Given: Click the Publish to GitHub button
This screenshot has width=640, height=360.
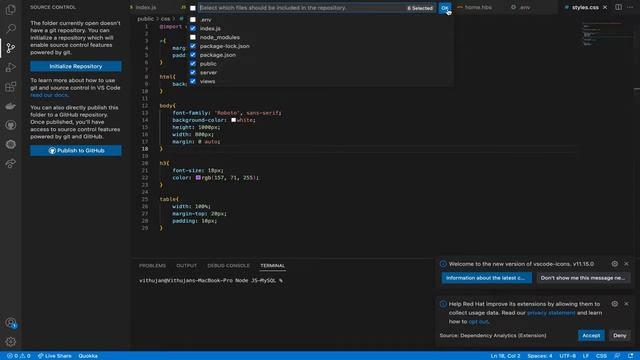Looking at the screenshot, I should tap(76, 151).
